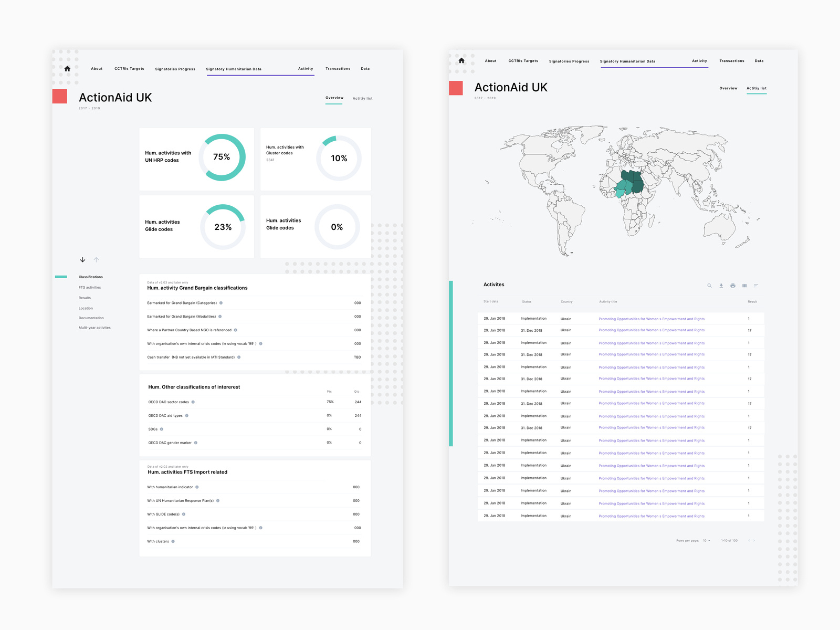Click the home icon in the left navigation
The width and height of the screenshot is (840, 630).
(67, 68)
